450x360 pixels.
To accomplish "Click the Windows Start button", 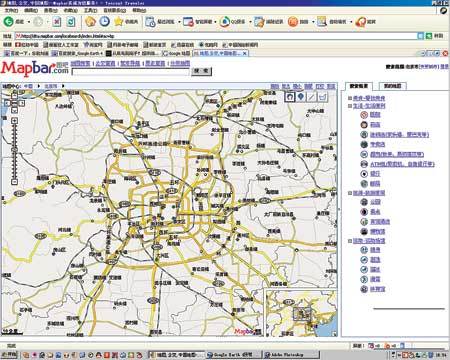I will click(x=9, y=355).
